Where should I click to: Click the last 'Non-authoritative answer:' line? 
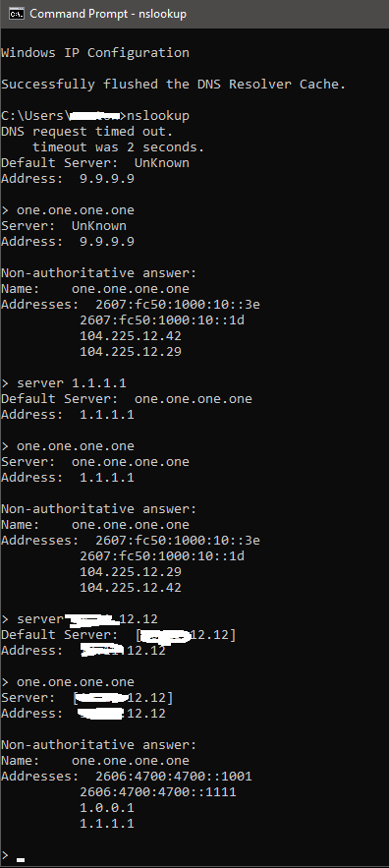[x=99, y=744]
